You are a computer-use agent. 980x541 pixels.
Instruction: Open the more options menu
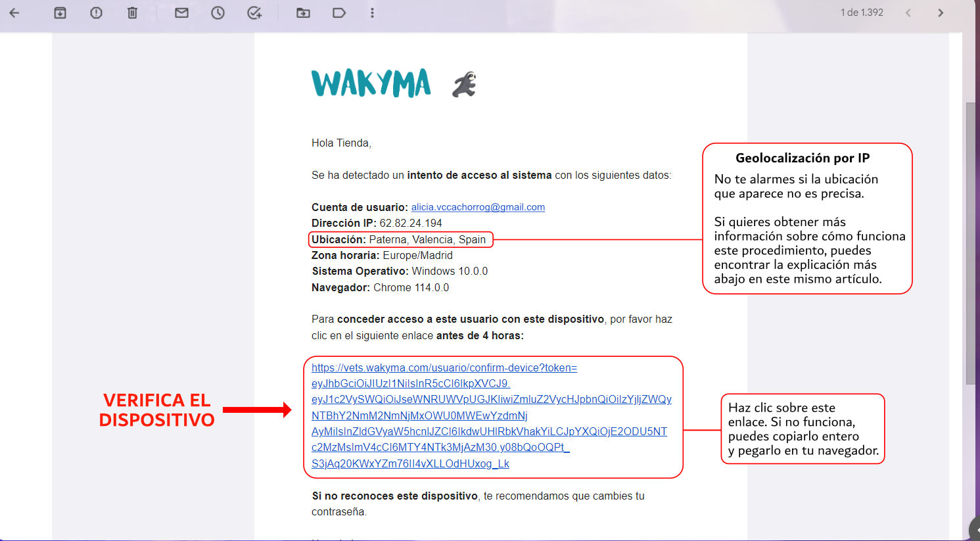point(372,12)
